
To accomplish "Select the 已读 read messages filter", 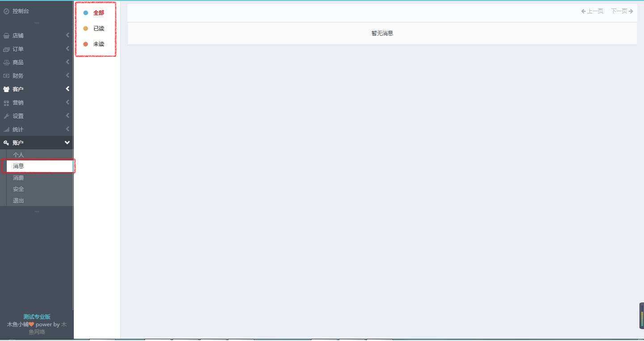I will (x=98, y=29).
